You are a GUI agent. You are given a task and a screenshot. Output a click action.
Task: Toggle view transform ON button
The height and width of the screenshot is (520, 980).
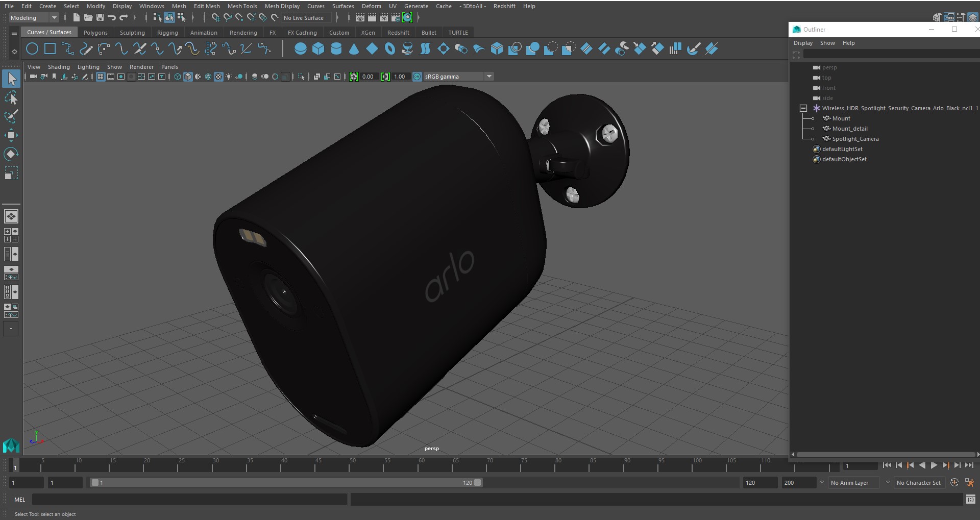click(417, 77)
